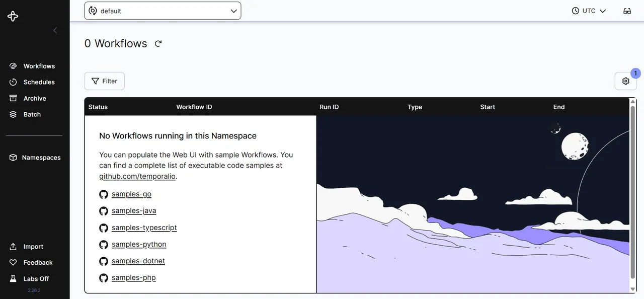
Task: Click the 0 Workflows heading
Action: point(116,44)
